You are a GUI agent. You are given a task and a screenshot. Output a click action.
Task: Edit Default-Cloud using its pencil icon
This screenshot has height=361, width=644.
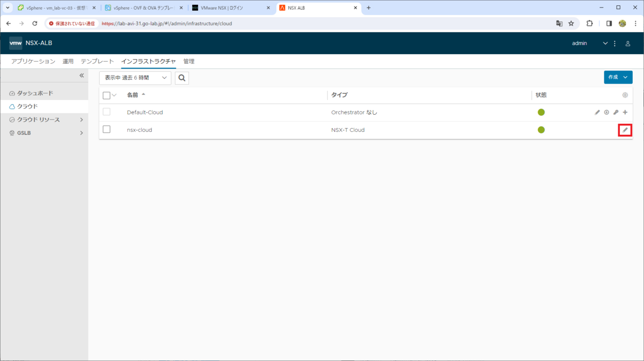click(x=597, y=113)
